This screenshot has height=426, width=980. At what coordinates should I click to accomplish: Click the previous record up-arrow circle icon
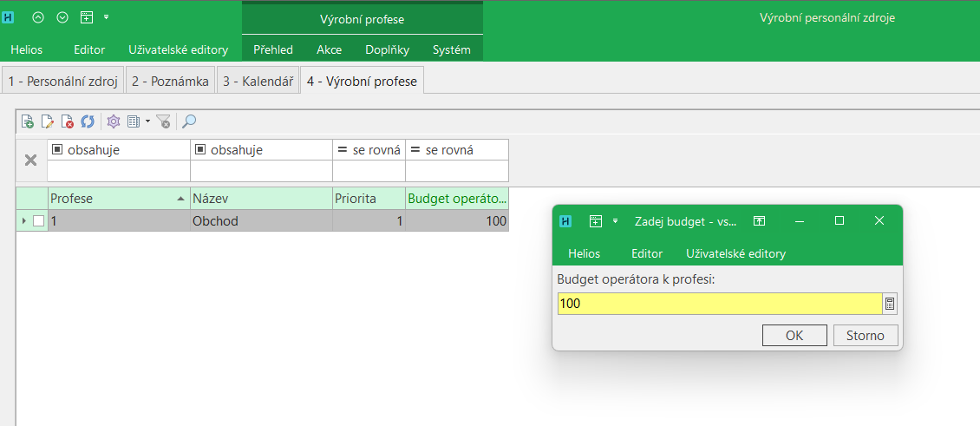tap(37, 17)
